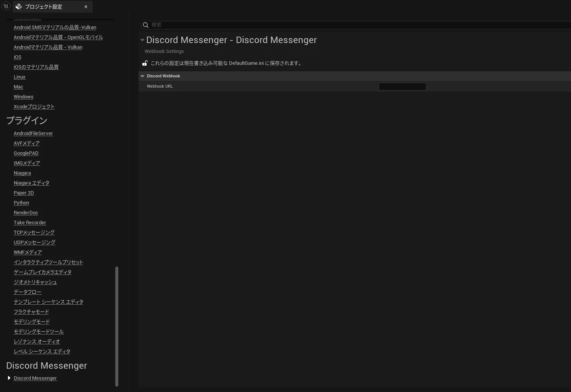Viewport: 571px width, 392px height.
Task: Collapse the Discord Webhook category
Action: click(x=142, y=76)
